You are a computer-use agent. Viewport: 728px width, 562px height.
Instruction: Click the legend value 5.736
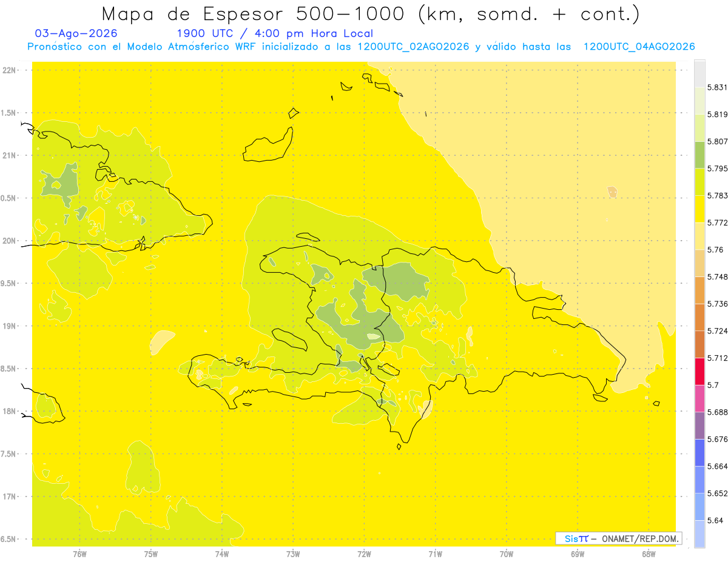coord(717,304)
